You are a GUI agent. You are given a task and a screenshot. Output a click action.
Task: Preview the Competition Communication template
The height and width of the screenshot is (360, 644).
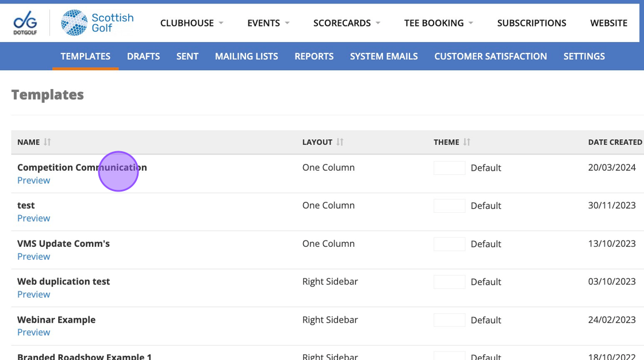[34, 181]
